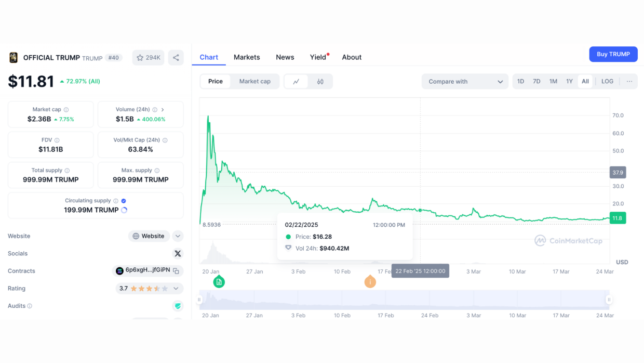Click the OFFICIAL TRUMP coin logo
Viewport: 644px width, 363px height.
tap(14, 58)
